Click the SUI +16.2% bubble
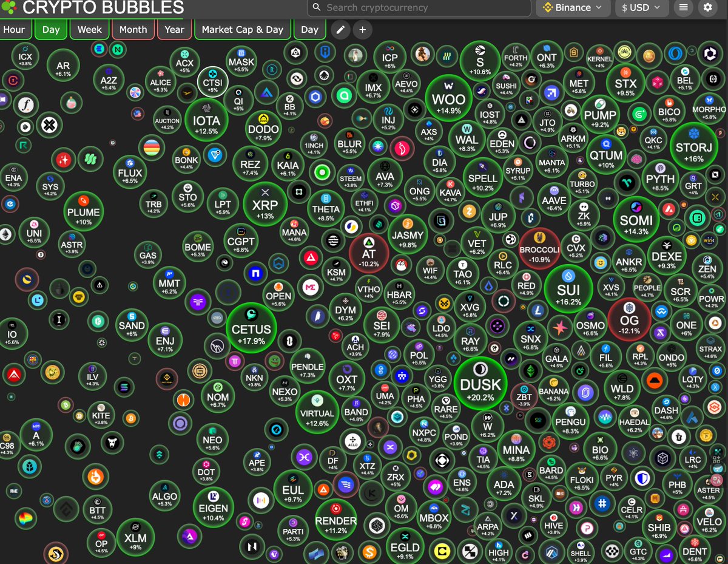The width and height of the screenshot is (728, 564). coord(568,290)
